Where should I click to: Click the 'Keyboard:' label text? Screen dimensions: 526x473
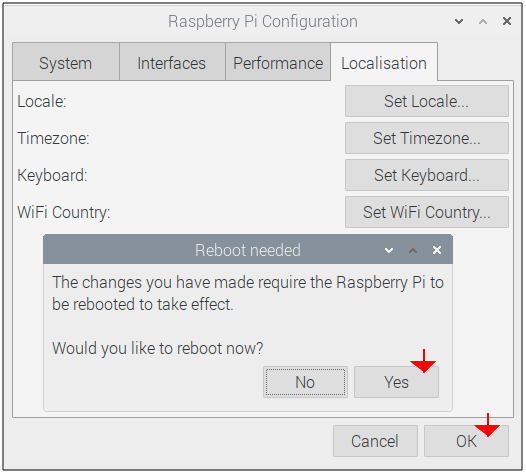click(52, 175)
